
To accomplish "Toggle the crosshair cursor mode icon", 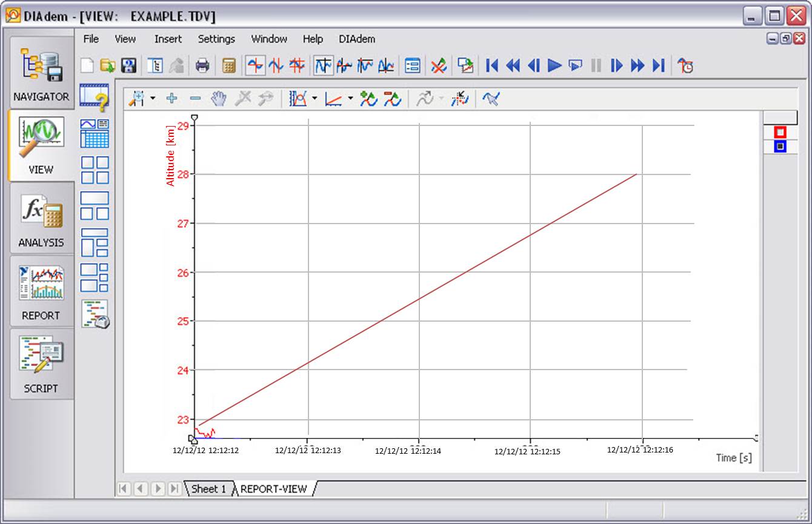I will point(255,65).
